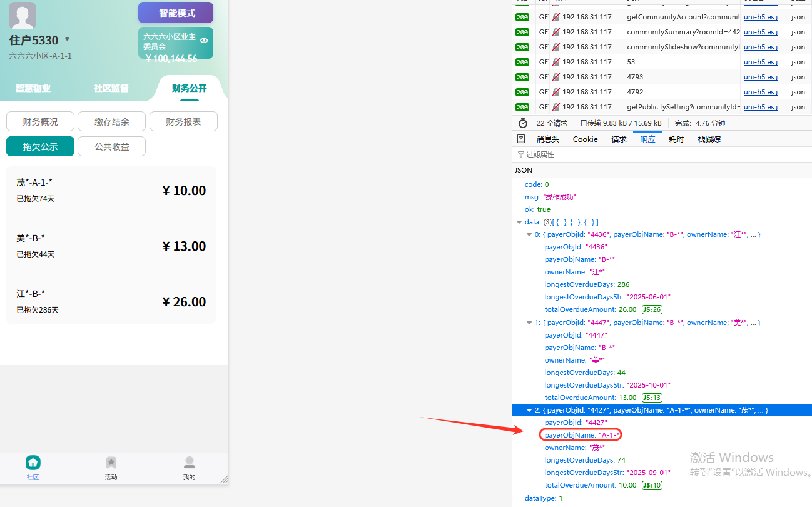Switch to the 智慧物业 tab
Screen dimensions: 812x507
33,88
